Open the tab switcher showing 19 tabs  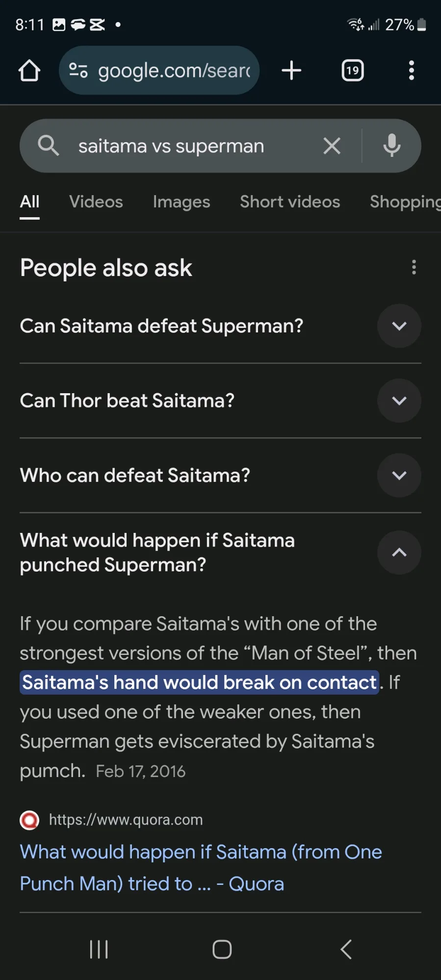(x=352, y=71)
